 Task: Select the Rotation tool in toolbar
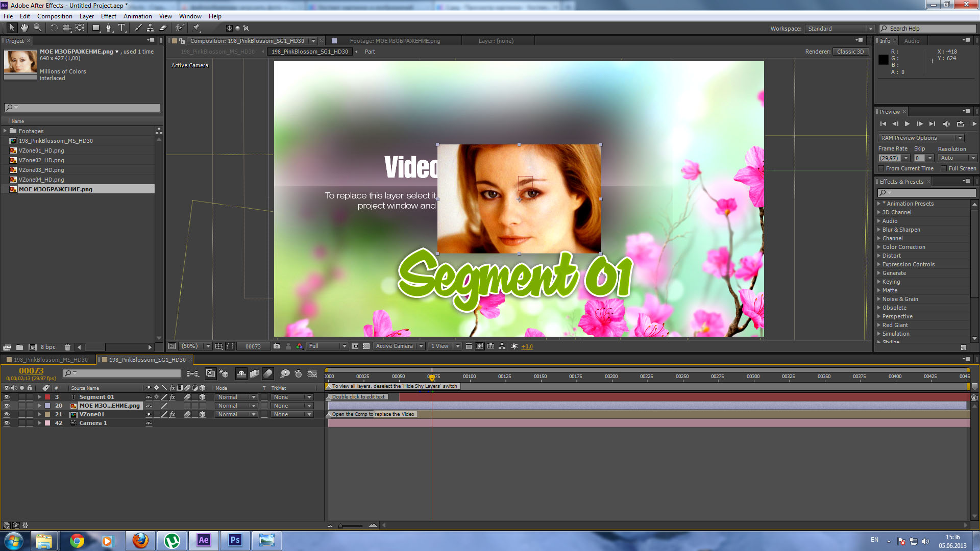click(53, 28)
